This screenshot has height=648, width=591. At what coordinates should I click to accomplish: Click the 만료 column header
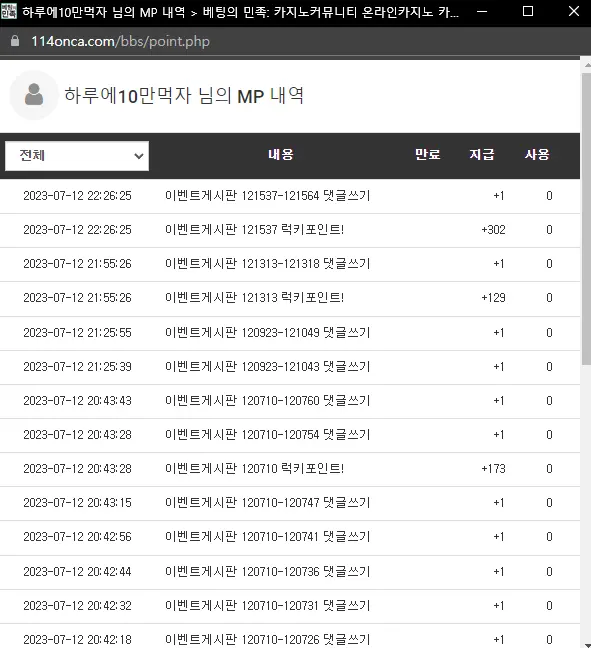pos(427,155)
